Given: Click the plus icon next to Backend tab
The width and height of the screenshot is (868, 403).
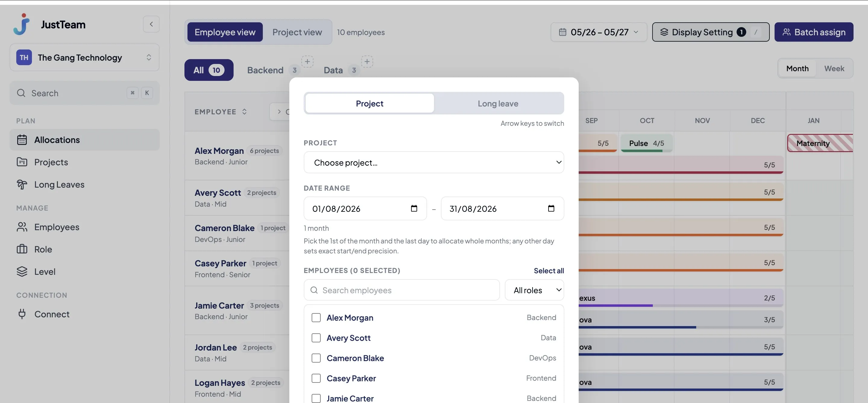Looking at the screenshot, I should click(307, 61).
